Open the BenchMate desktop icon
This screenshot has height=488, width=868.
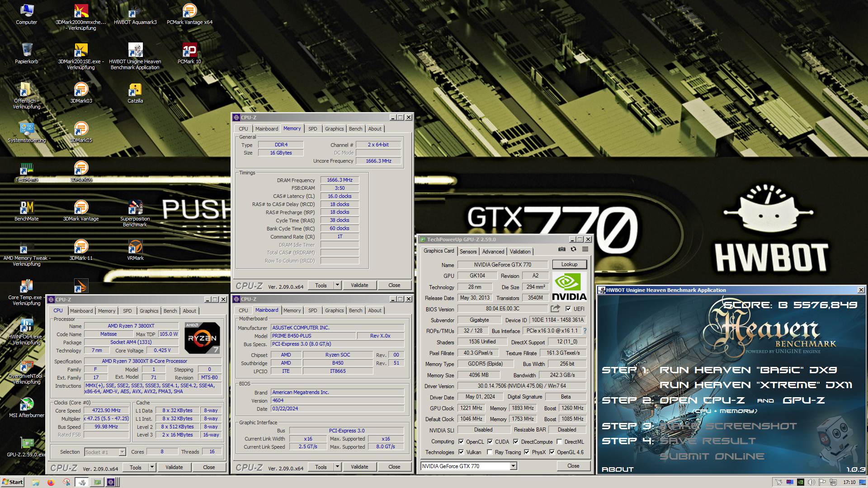(x=27, y=211)
